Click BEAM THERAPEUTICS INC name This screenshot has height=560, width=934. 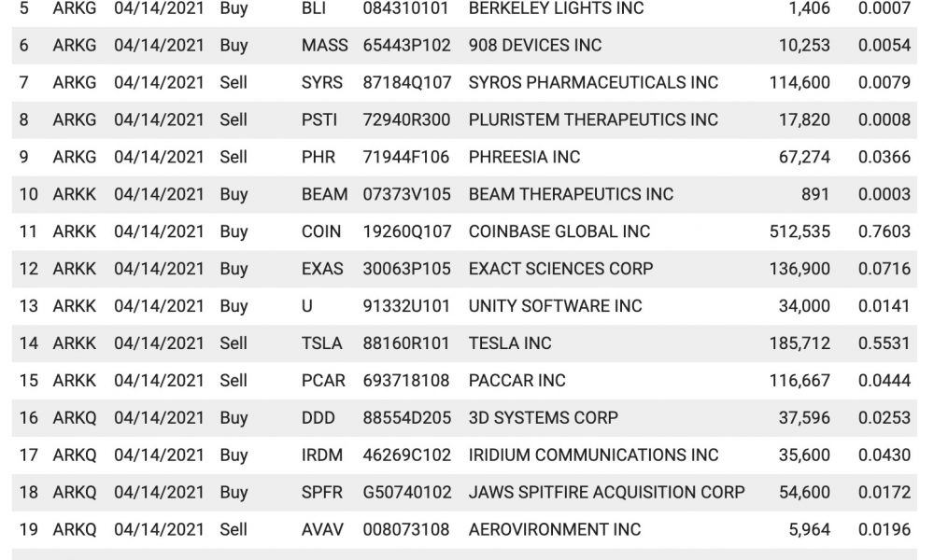point(571,194)
